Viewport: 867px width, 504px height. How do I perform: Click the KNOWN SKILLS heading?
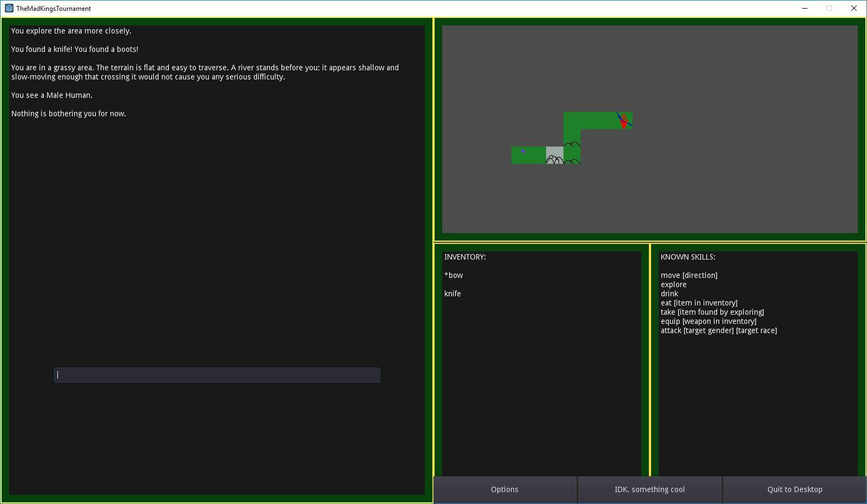pyautogui.click(x=688, y=257)
